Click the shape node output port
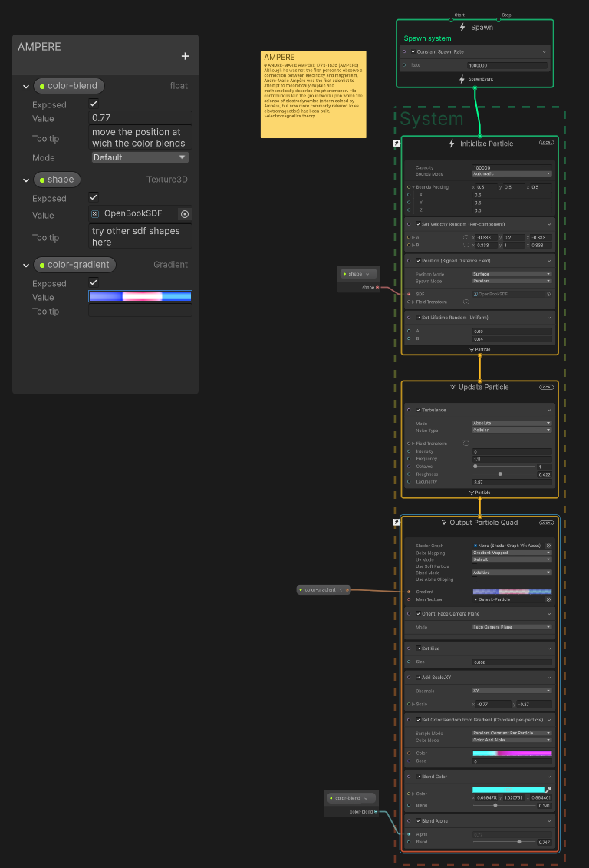Image resolution: width=589 pixels, height=868 pixels. click(x=378, y=287)
